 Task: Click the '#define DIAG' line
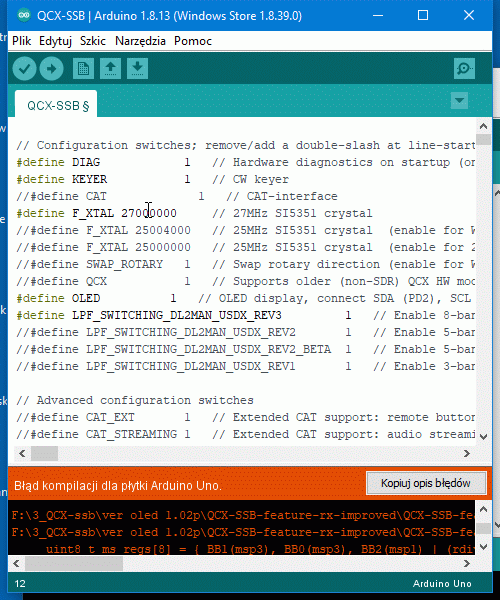pyautogui.click(x=245, y=162)
